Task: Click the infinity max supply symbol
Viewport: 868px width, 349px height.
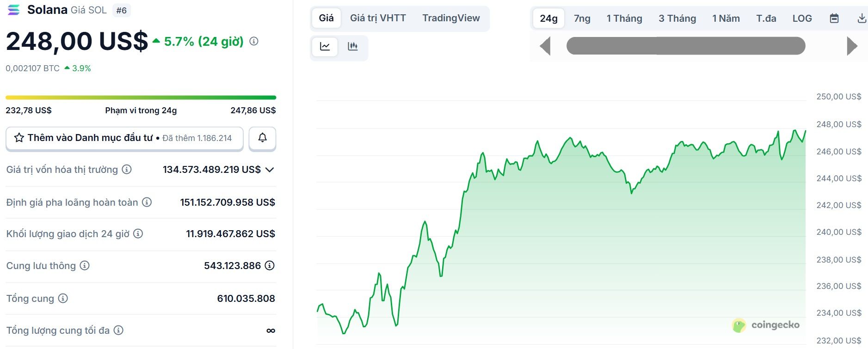Action: click(x=271, y=331)
